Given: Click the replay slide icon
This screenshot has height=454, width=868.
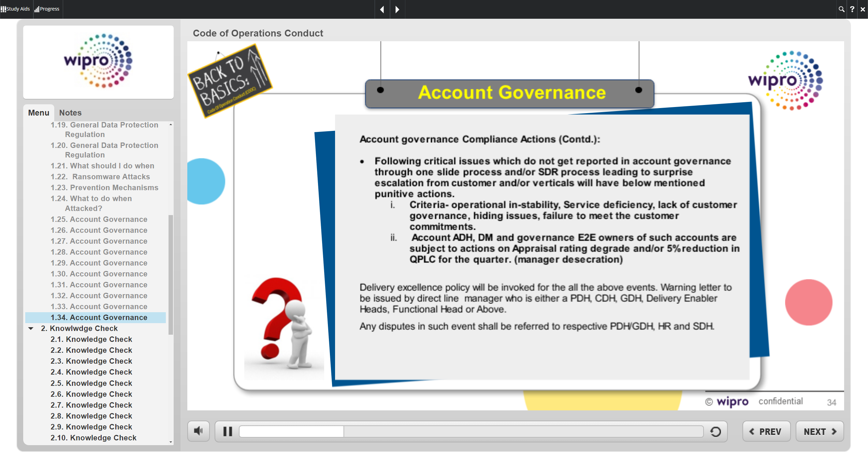Looking at the screenshot, I should [x=715, y=432].
